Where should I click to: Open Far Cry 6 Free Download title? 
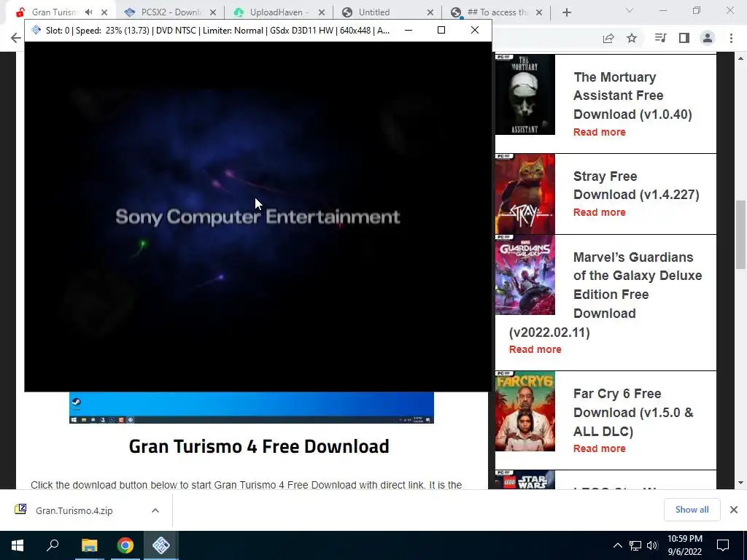(633, 413)
